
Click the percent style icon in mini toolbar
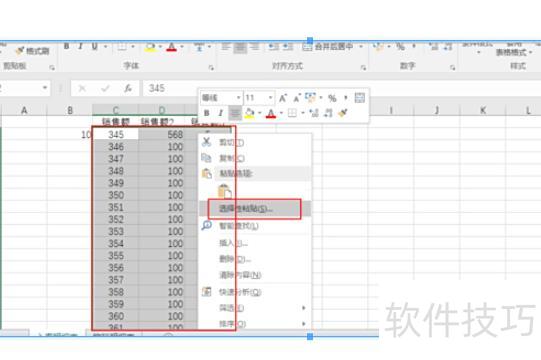tap(332, 98)
